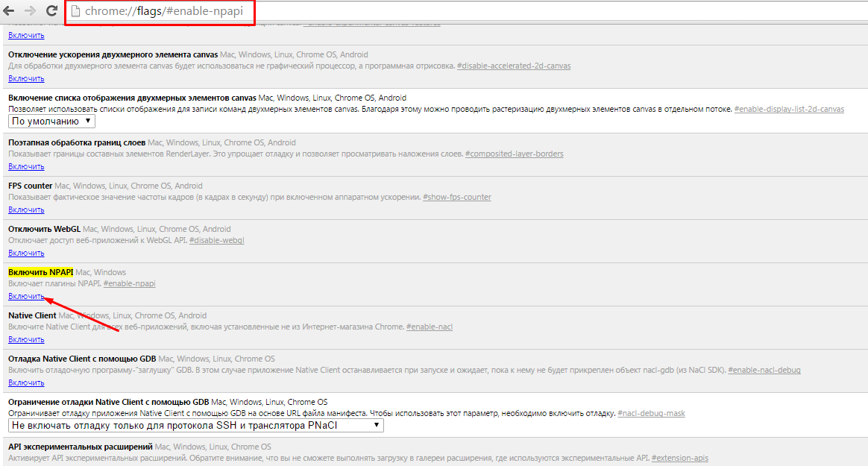The height and width of the screenshot is (466, 868).
Task: Enable Native Client via Включить link
Action: 26,339
